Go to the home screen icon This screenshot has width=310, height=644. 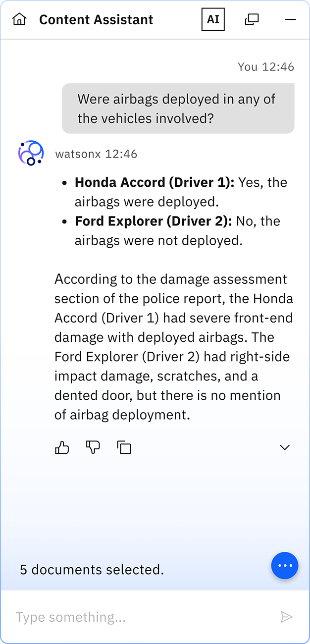(x=19, y=20)
